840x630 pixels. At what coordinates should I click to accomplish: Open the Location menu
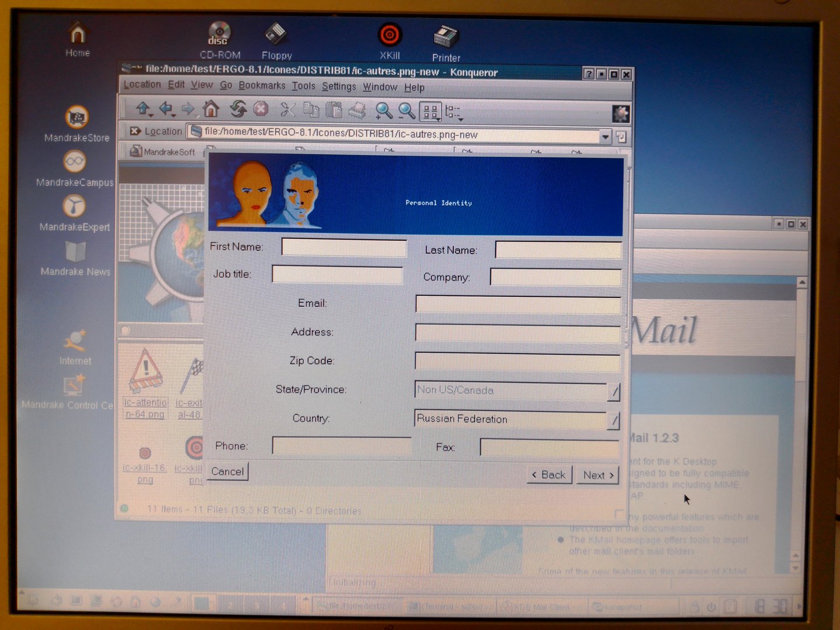point(142,84)
